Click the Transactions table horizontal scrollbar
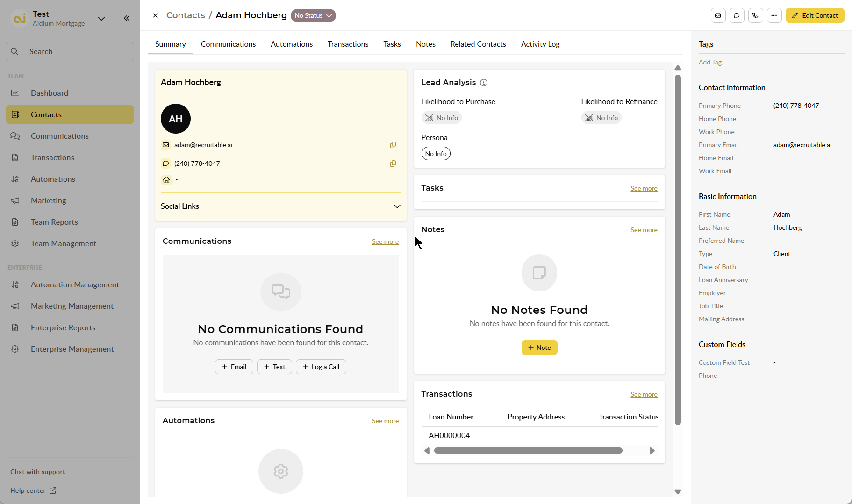 click(x=528, y=451)
